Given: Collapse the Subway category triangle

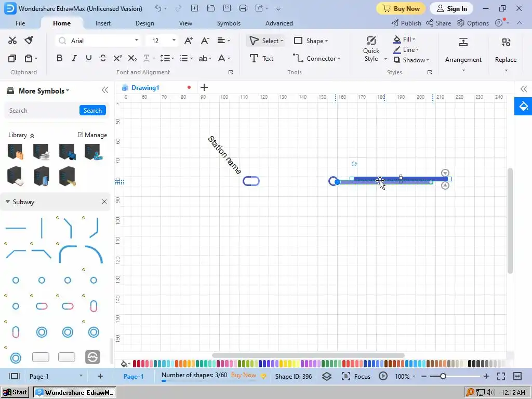Looking at the screenshot, I should pyautogui.click(x=8, y=202).
